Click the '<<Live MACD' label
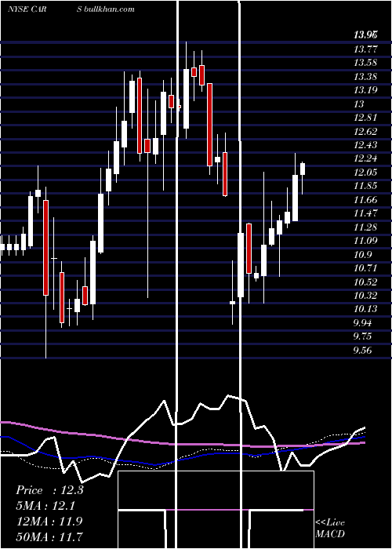 point(330,529)
